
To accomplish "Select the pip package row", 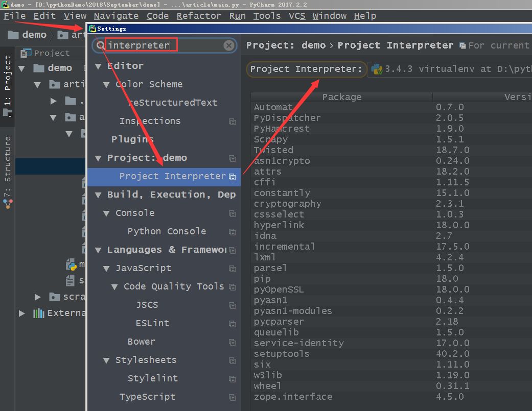I will [391, 279].
